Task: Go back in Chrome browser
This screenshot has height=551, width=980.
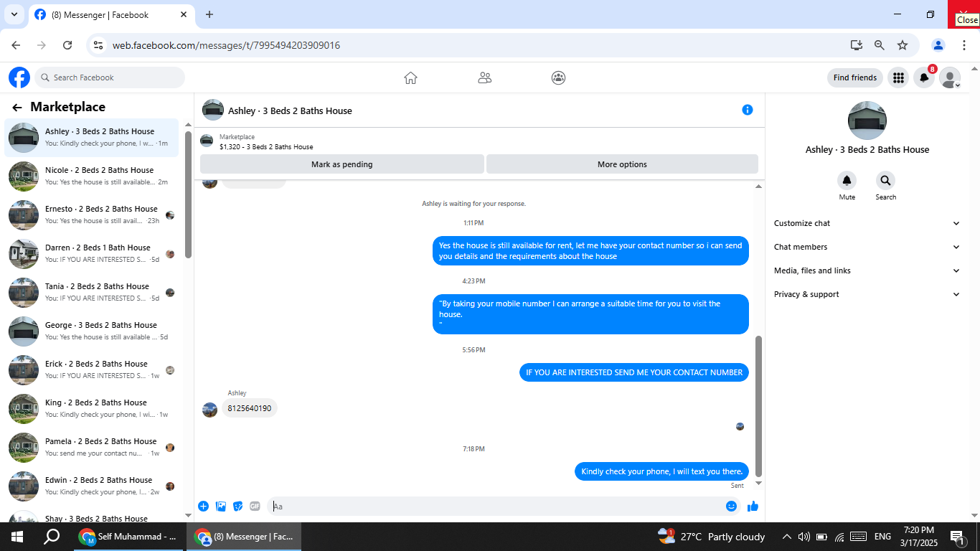Action: click(x=16, y=45)
